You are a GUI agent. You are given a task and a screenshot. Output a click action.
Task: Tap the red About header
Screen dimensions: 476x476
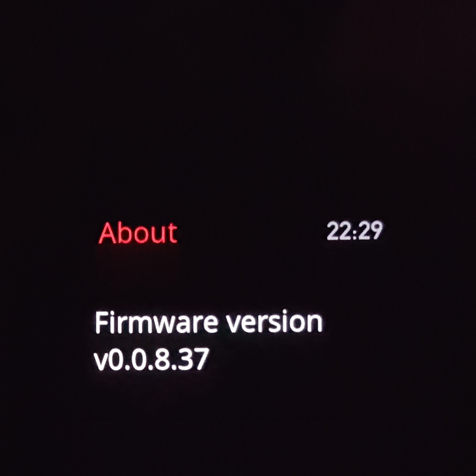138,233
